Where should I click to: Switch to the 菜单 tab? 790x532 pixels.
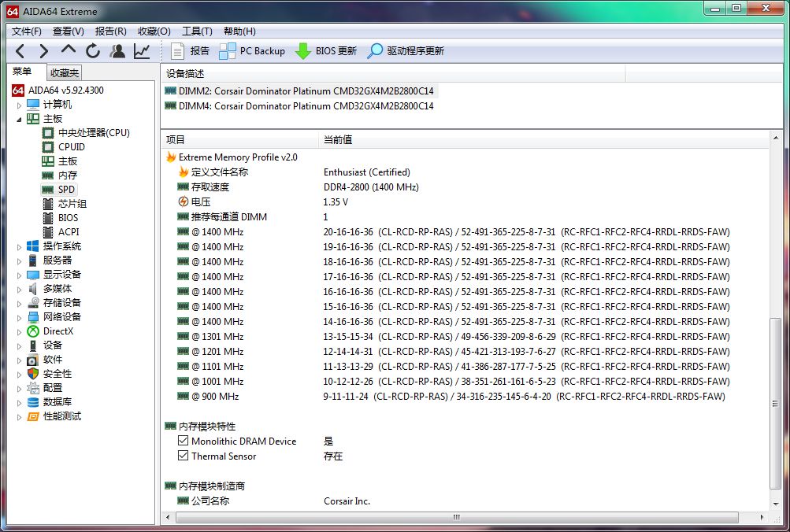click(22, 72)
